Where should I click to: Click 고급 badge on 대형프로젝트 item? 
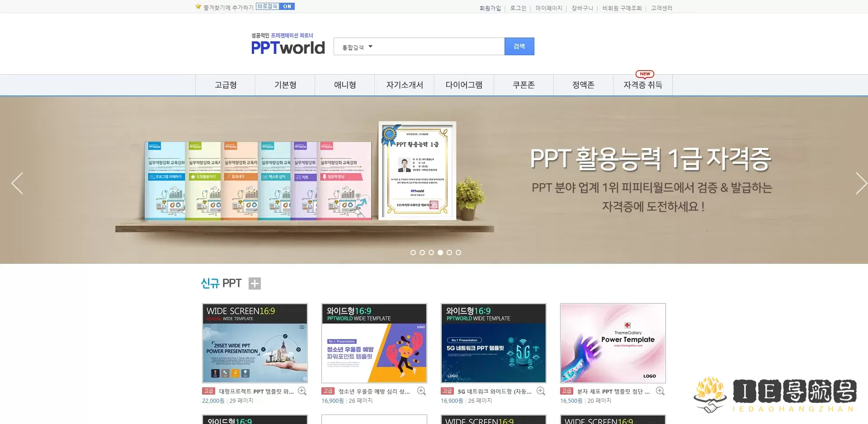click(208, 391)
